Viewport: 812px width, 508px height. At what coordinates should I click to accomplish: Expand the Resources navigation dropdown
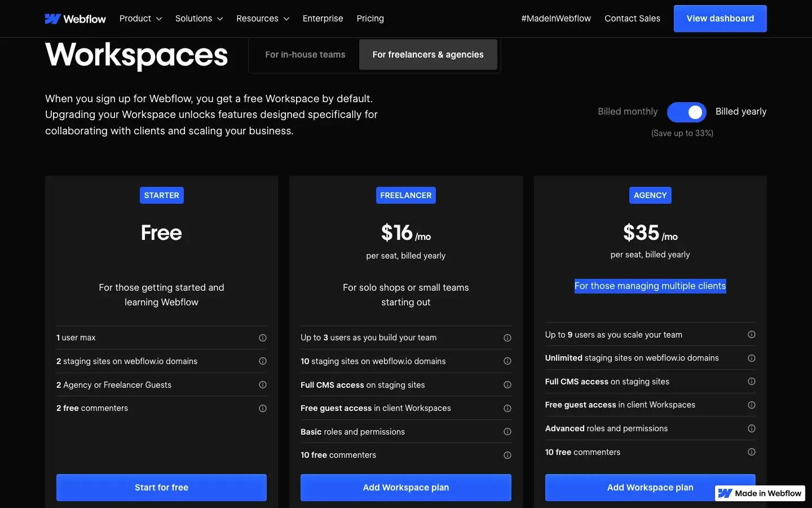(263, 19)
